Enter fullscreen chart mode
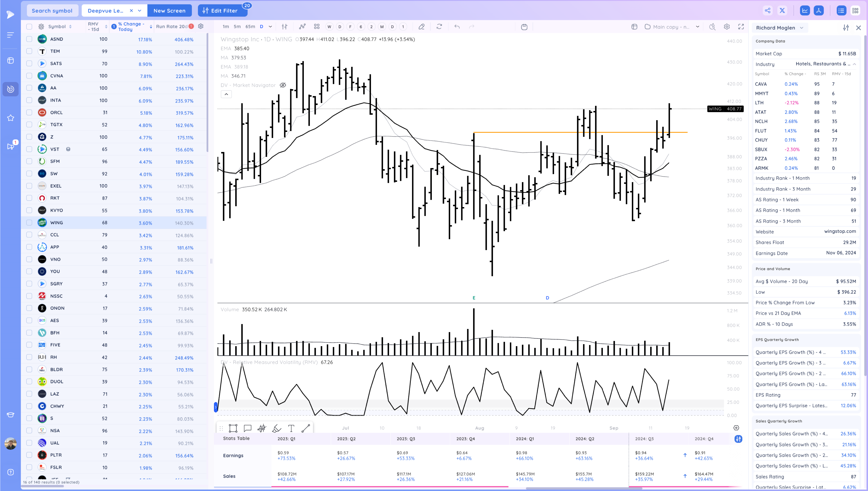The width and height of the screenshot is (868, 491). point(741,27)
